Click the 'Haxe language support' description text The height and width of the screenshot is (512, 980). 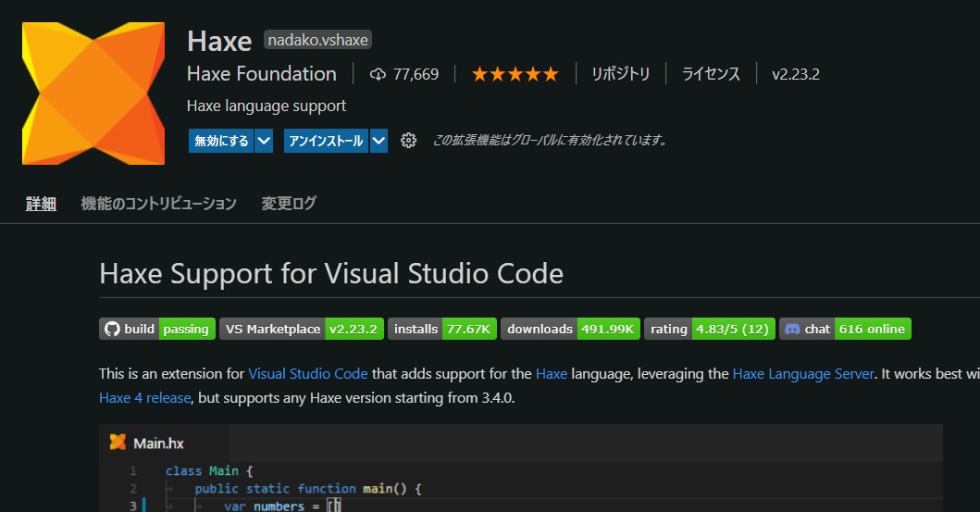click(267, 106)
